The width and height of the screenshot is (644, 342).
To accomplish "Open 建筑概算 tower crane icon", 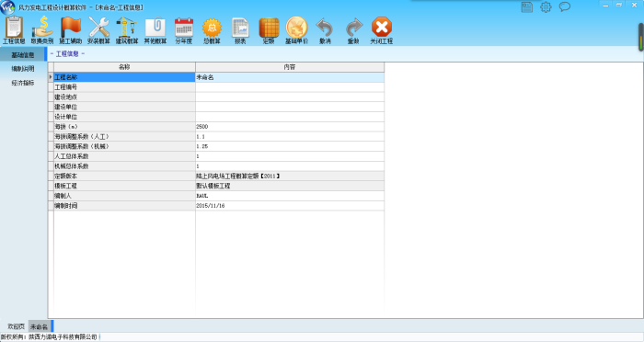I will tap(127, 30).
